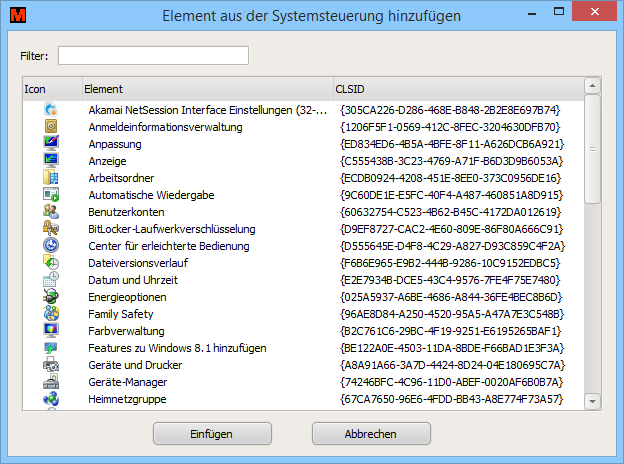The width and height of the screenshot is (624, 464).
Task: Click CLSID {60632754-C523-4B62-B45C-4172DA012619}
Action: click(450, 212)
